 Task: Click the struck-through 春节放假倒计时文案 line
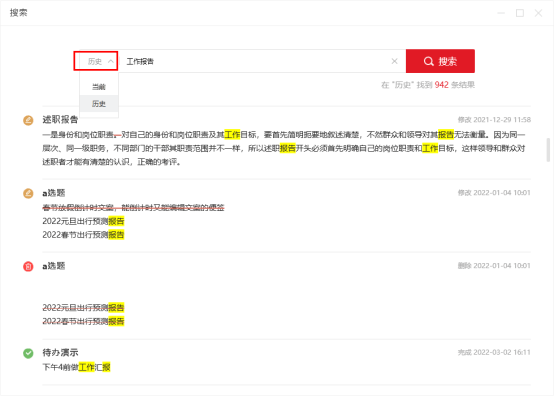pos(133,208)
